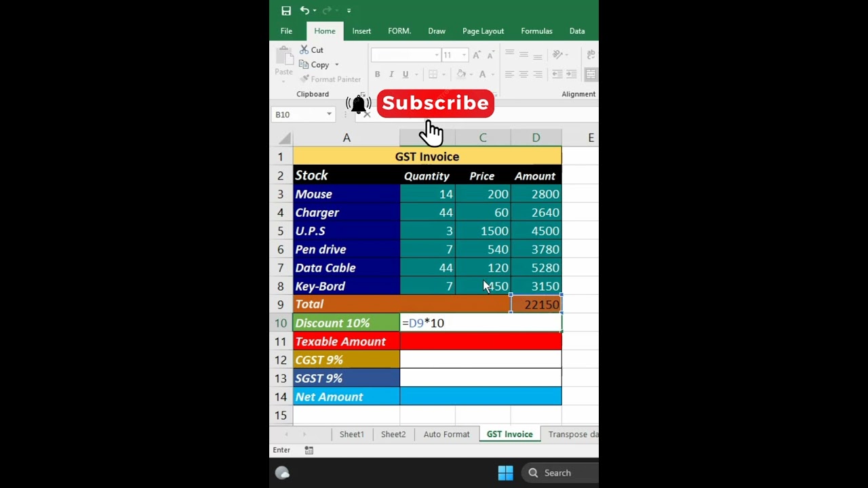This screenshot has height=488, width=868.
Task: Select column A header
Action: 347,138
